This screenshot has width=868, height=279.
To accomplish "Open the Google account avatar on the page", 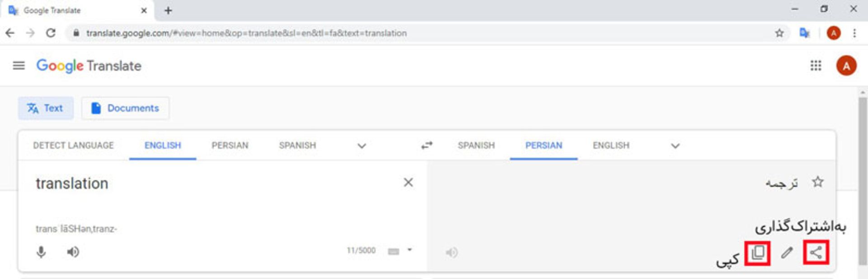I will [846, 66].
